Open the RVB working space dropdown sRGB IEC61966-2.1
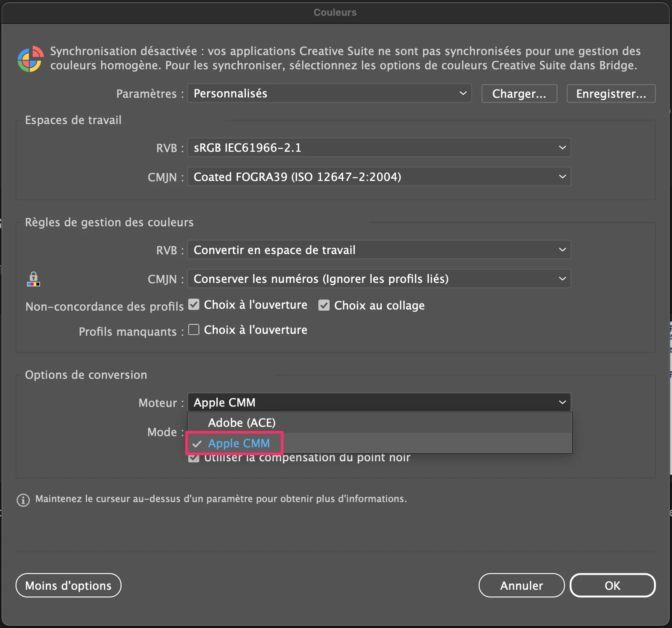Screen dimensions: 672x628 click(379, 148)
